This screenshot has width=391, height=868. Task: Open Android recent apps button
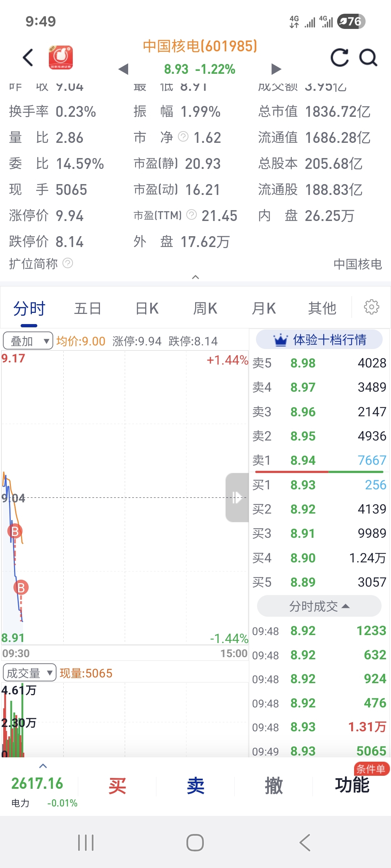(86, 843)
